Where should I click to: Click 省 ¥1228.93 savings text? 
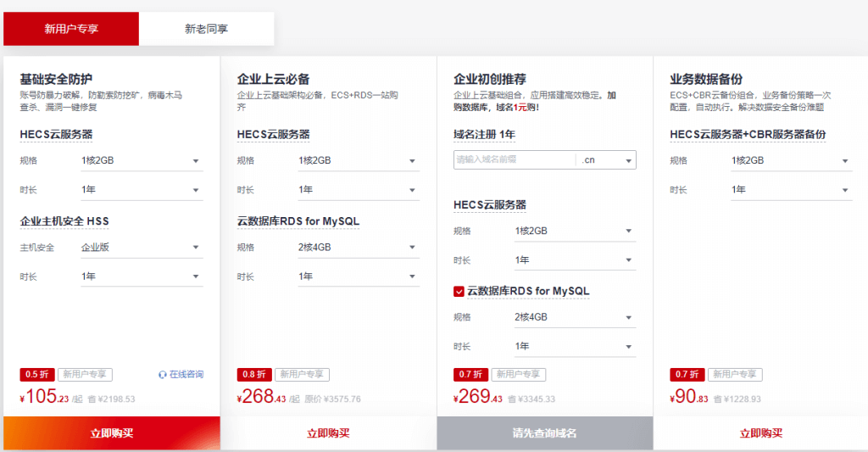[x=737, y=399]
